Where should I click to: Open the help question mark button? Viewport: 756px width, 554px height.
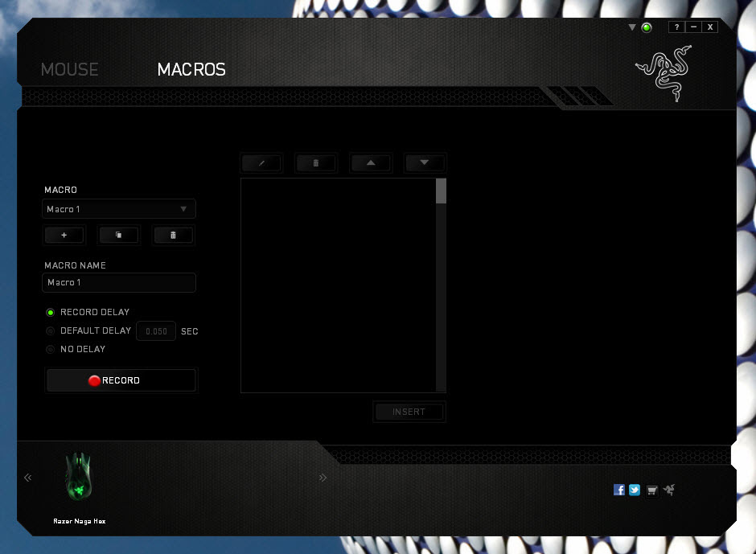pyautogui.click(x=677, y=27)
